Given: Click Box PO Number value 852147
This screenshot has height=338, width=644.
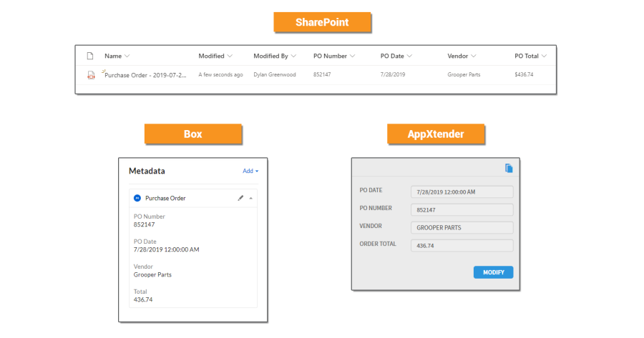Looking at the screenshot, I should pos(144,225).
